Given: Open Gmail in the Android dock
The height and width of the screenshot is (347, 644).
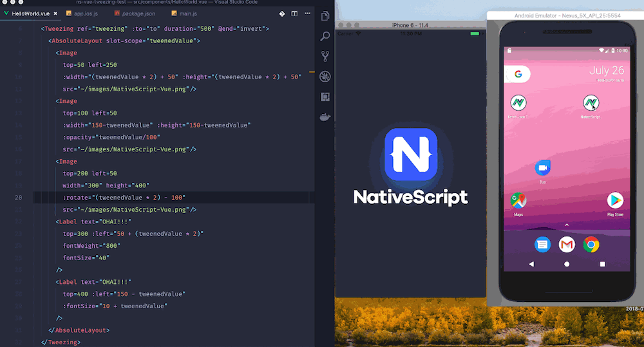Looking at the screenshot, I should tap(567, 245).
